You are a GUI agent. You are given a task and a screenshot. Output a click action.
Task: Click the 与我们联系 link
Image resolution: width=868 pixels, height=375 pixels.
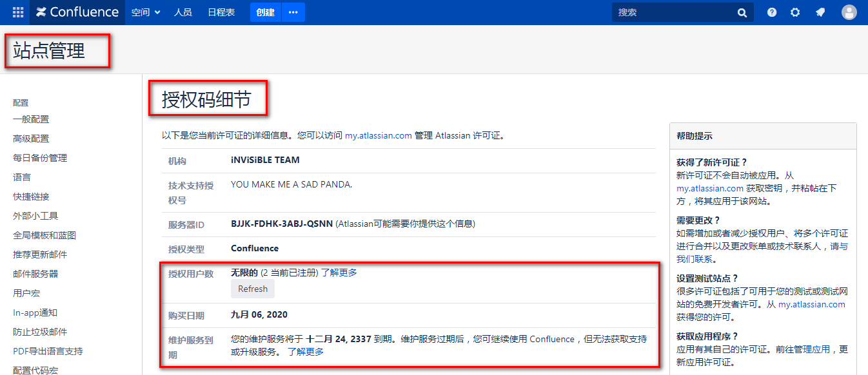(x=762, y=253)
